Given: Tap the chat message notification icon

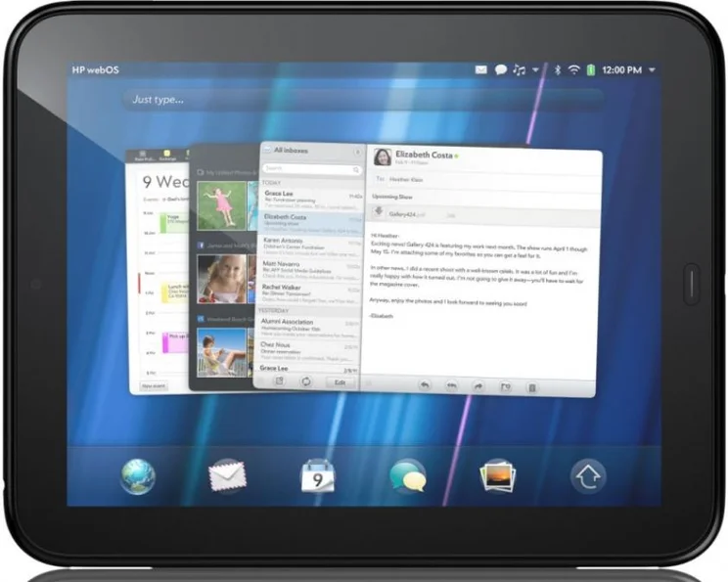Looking at the screenshot, I should [500, 70].
